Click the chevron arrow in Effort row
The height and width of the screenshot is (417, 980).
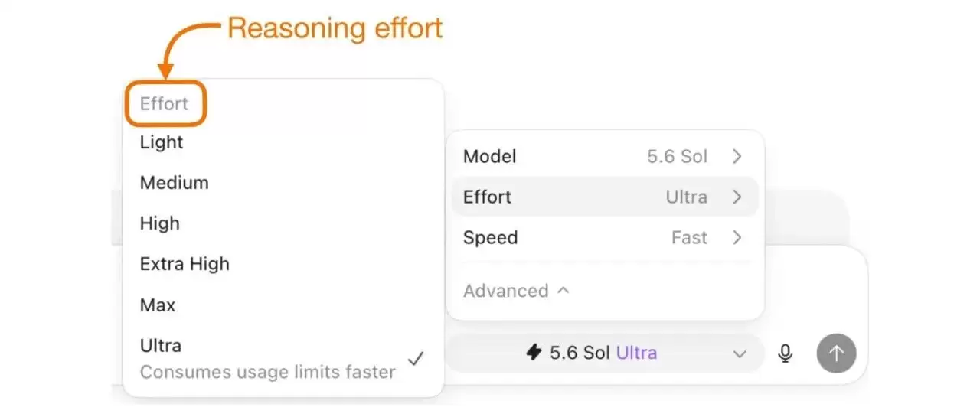pos(737,197)
